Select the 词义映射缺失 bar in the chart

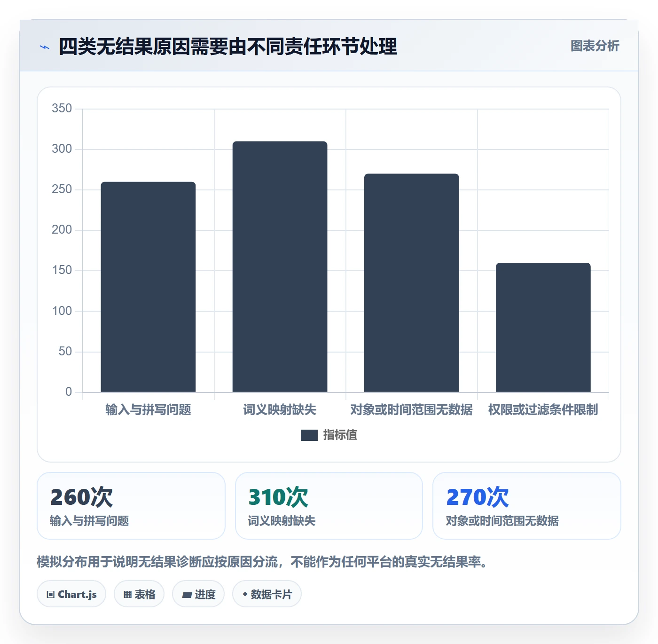(280, 267)
